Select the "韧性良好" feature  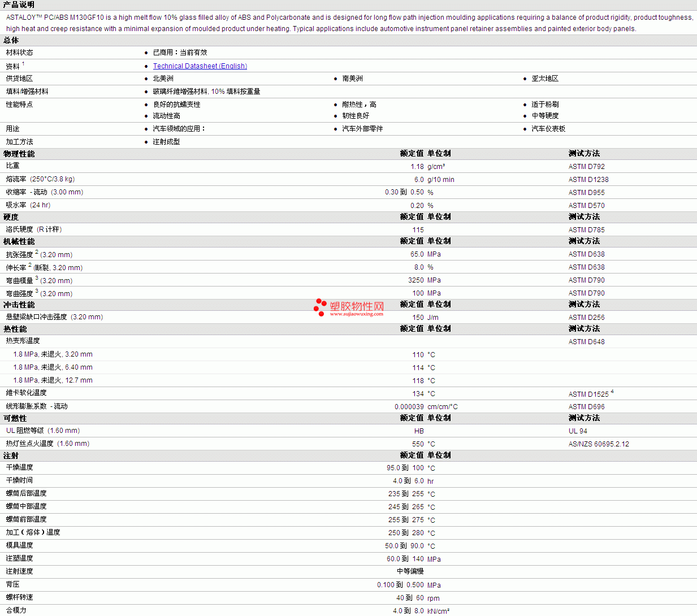click(x=356, y=116)
